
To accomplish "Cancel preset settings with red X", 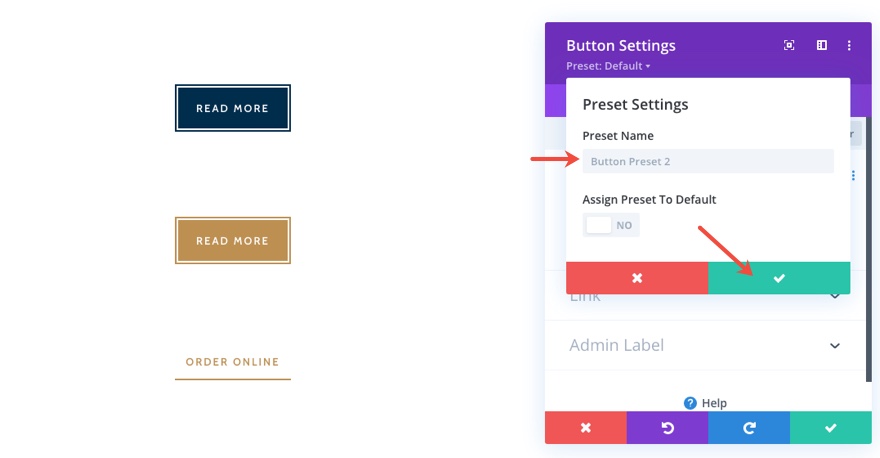I will (x=637, y=278).
